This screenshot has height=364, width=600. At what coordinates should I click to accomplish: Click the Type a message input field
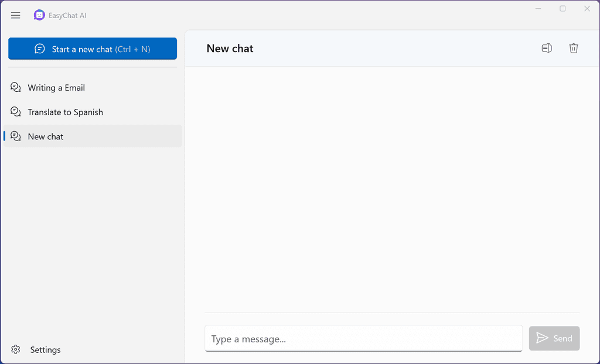point(363,338)
